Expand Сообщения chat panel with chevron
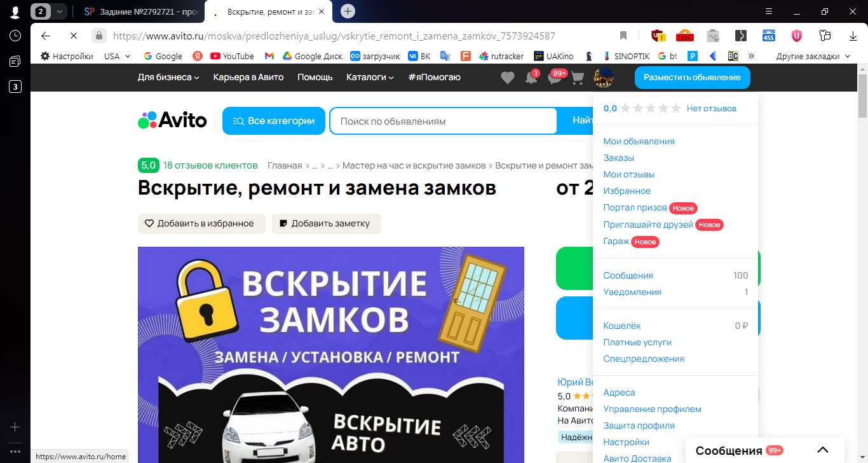 (x=823, y=450)
